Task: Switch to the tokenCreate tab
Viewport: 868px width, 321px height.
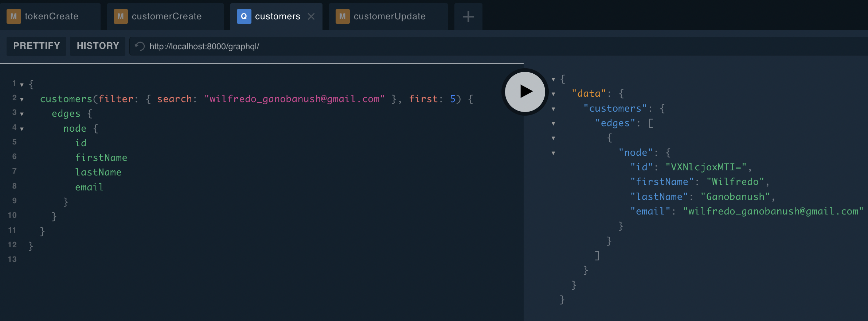Action: [x=51, y=17]
